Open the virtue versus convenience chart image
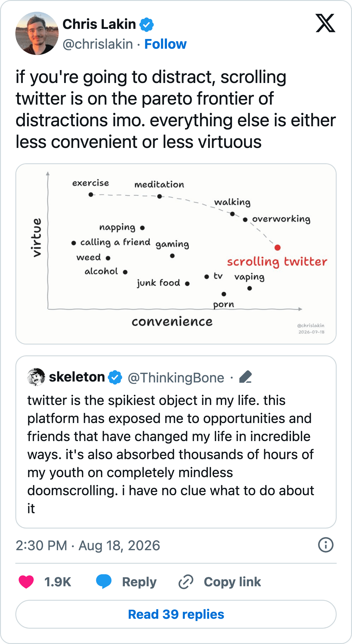The height and width of the screenshot is (644, 352). [x=176, y=254]
